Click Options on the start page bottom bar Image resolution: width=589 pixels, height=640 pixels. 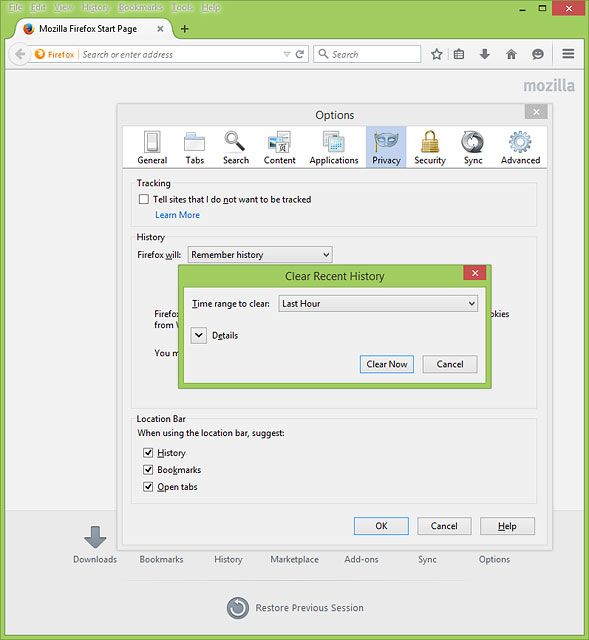[x=494, y=559]
